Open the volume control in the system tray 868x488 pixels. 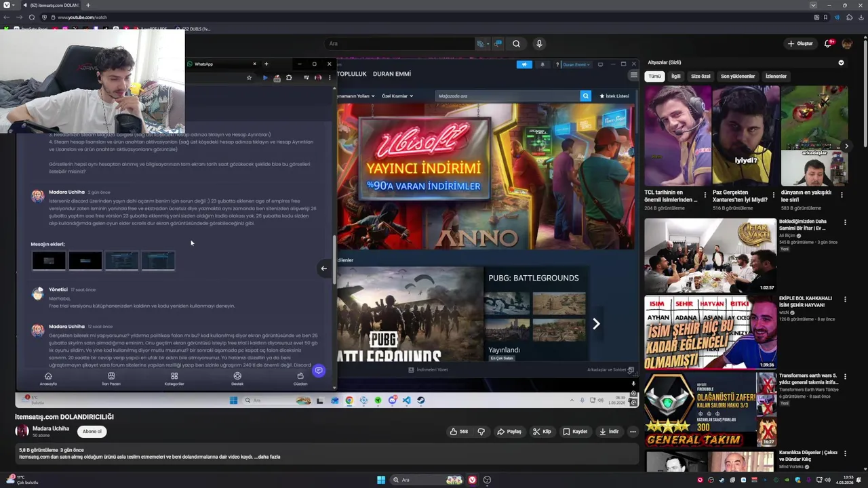[829, 480]
